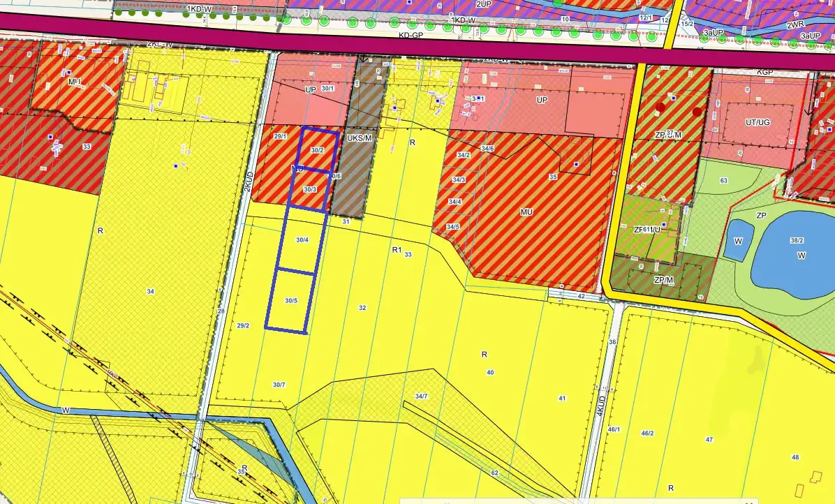Click on parcel 48 at right edge
This screenshot has height=504, width=835.
795,457
